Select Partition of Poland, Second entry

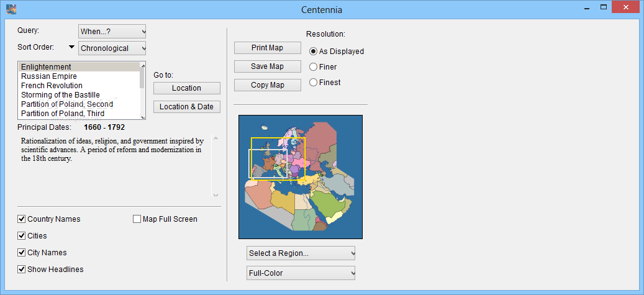click(79, 104)
